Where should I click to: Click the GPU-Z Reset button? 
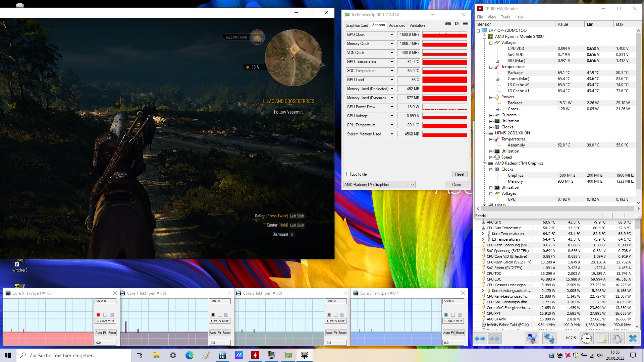pyautogui.click(x=460, y=174)
